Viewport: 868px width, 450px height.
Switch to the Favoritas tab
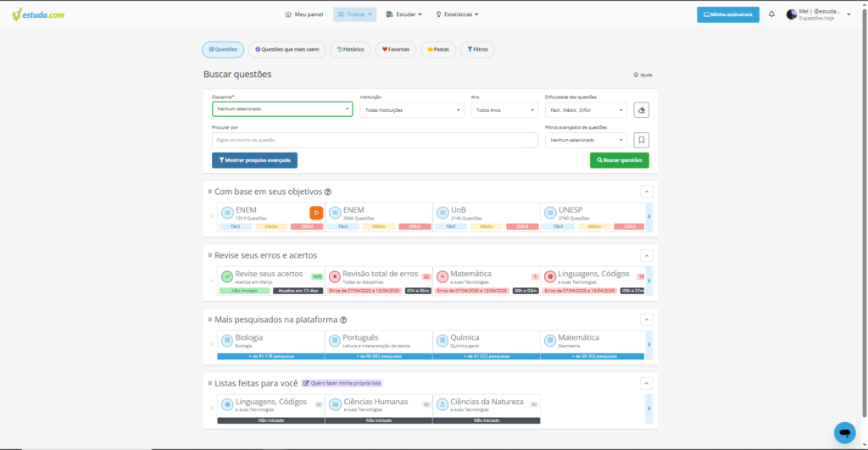(x=396, y=50)
